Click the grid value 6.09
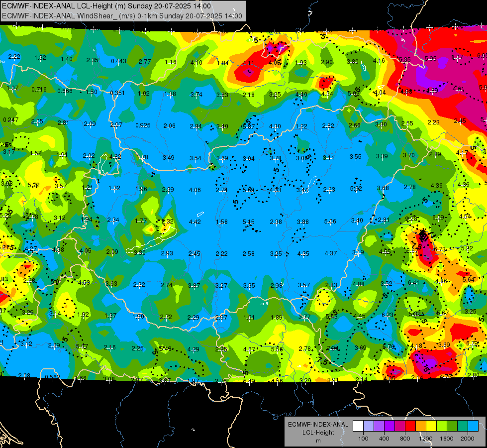The image size is (487, 448). tap(438, 218)
